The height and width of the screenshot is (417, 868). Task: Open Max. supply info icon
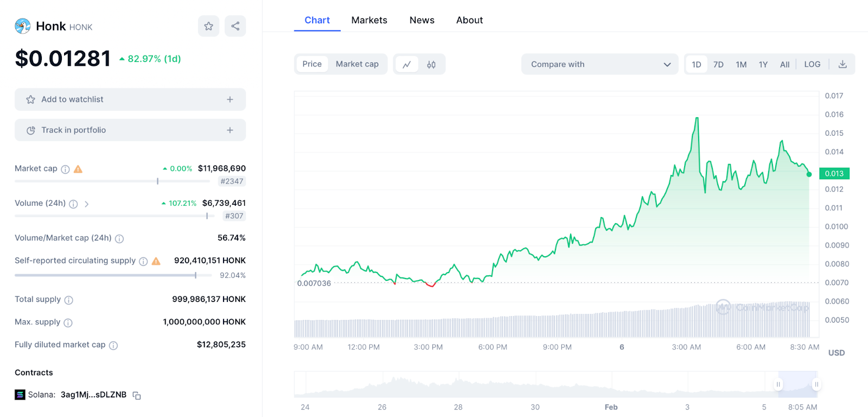pos(68,323)
